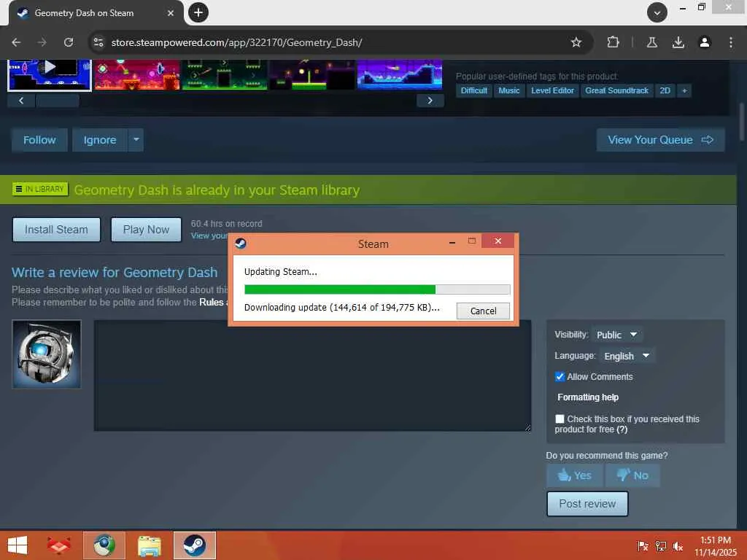Viewport: 747px width, 560px height.
Task: Click the screenshot strip scroll handle
Action: 58,101
